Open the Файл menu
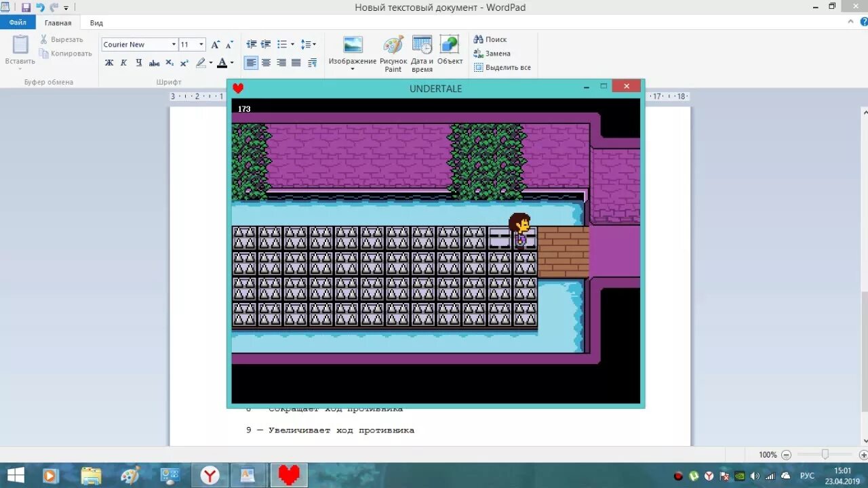 [x=18, y=22]
